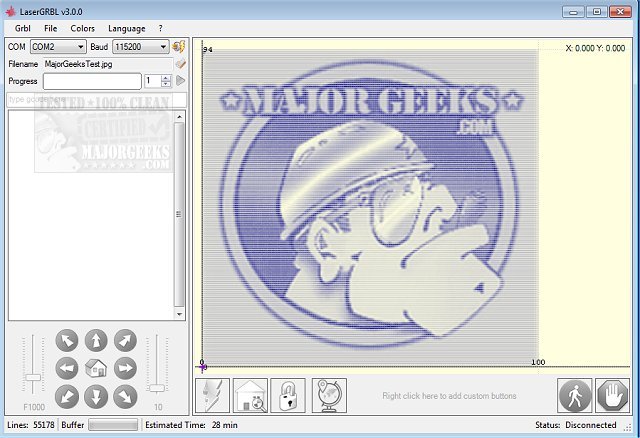Click the globe set zero button
The height and width of the screenshot is (438, 640).
coord(329,396)
